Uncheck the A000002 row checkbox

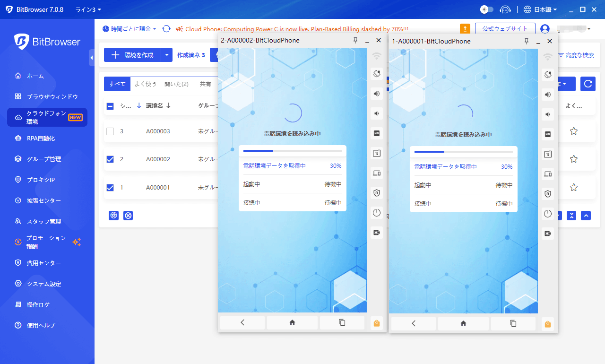pos(109,159)
